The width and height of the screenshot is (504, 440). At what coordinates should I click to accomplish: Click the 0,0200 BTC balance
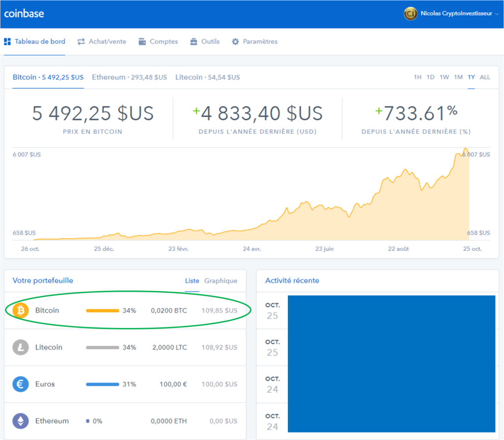tap(169, 310)
